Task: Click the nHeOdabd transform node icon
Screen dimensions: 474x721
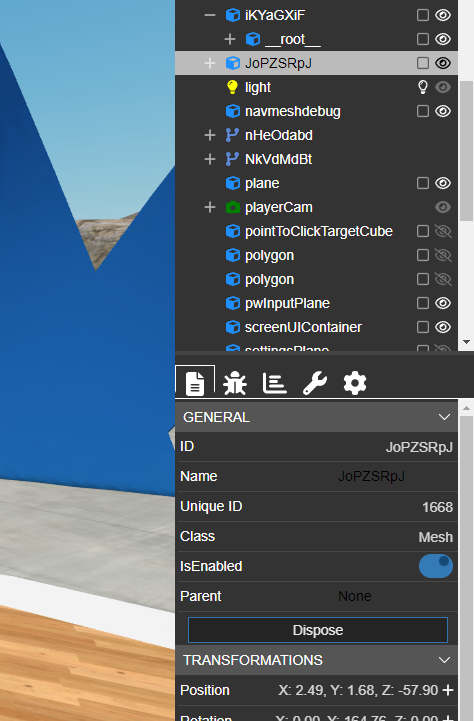Action: tap(232, 135)
